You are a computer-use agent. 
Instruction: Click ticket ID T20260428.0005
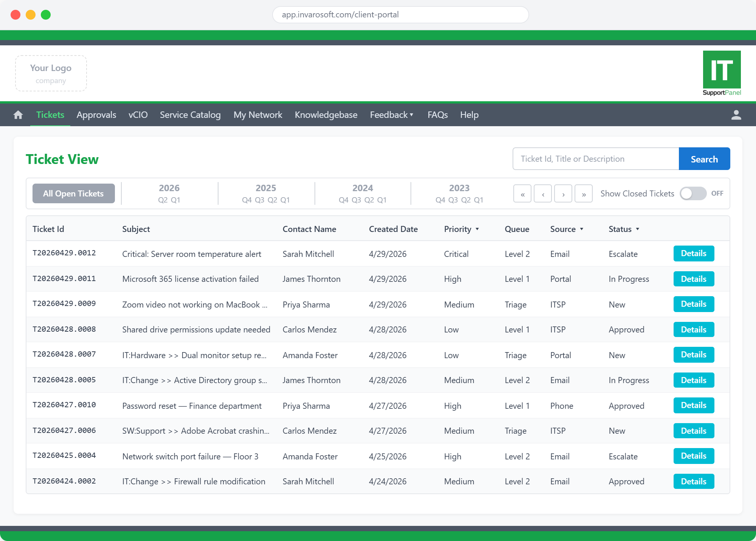[x=64, y=380]
